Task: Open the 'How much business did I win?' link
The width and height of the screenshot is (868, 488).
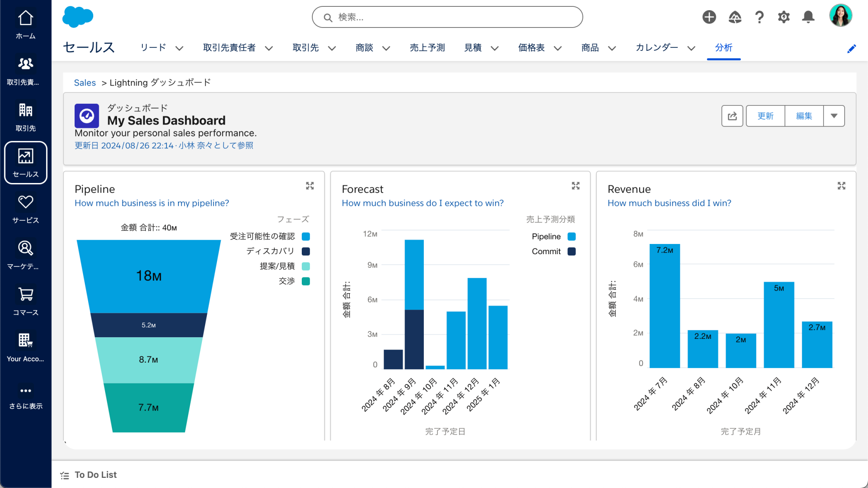Action: pos(669,203)
